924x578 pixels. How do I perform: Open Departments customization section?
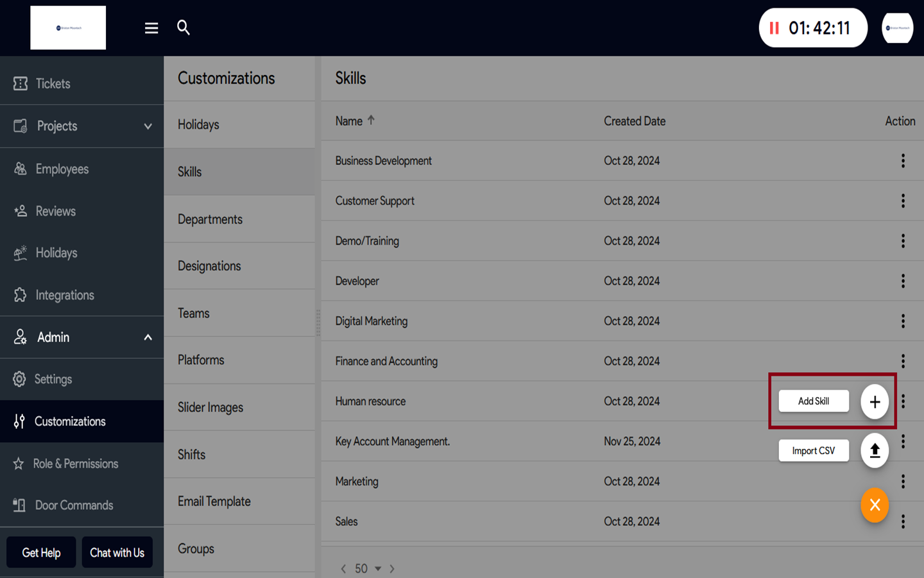pyautogui.click(x=210, y=219)
